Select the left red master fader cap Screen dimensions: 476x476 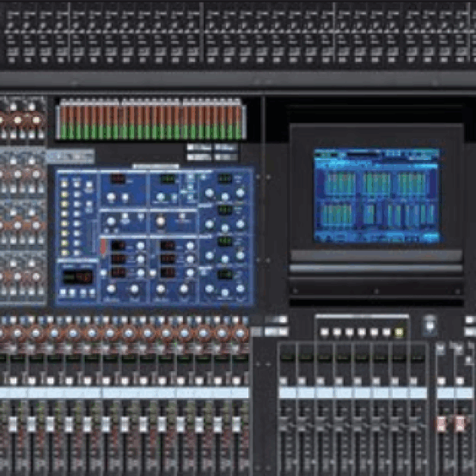[441, 424]
